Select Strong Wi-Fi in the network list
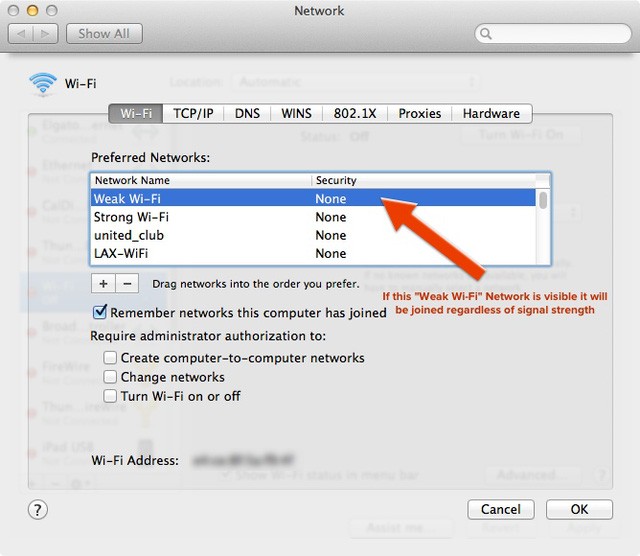This screenshot has width=640, height=556. point(131,217)
